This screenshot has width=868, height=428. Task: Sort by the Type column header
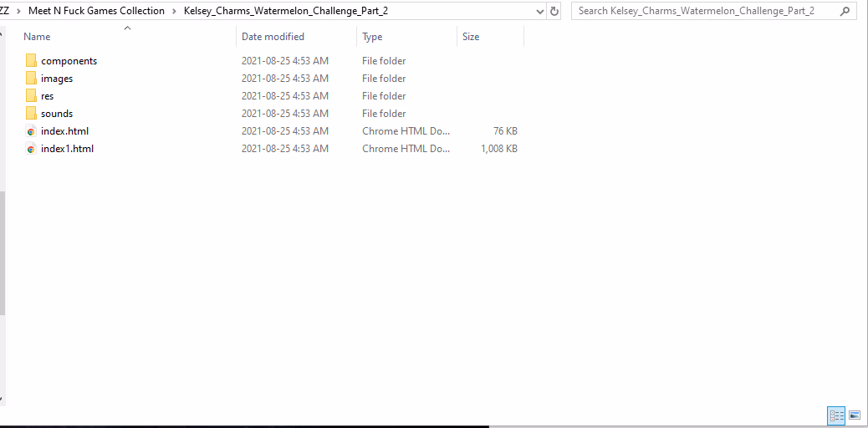[372, 37]
